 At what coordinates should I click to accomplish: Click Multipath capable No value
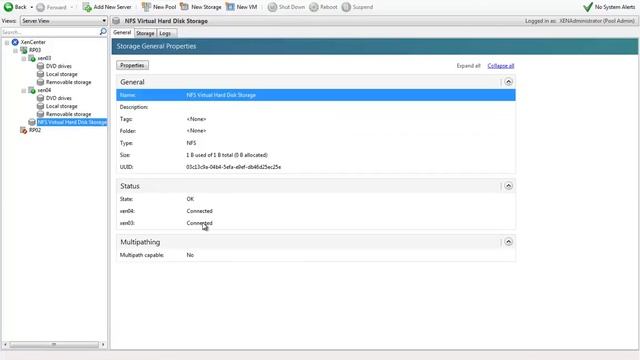190,255
